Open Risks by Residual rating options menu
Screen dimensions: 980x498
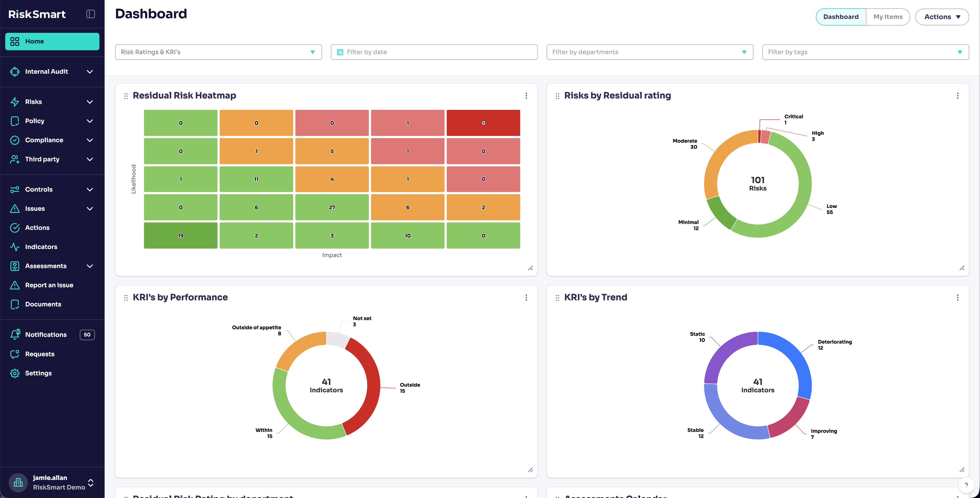coord(958,95)
